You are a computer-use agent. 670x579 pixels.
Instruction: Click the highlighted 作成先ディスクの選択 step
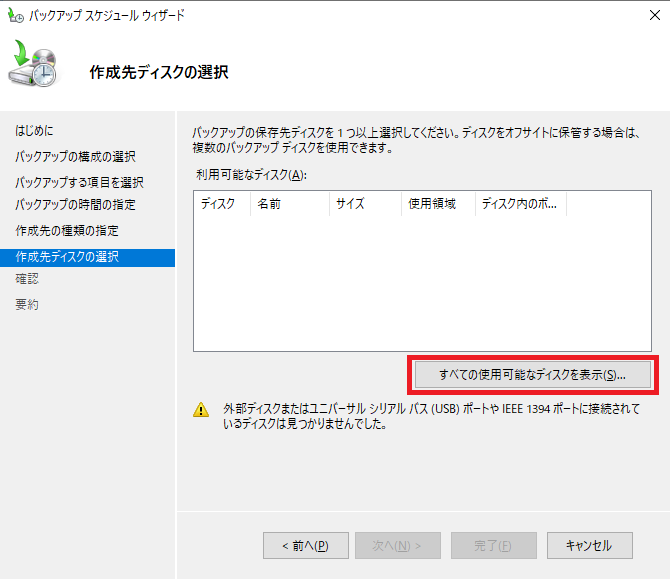click(68, 257)
